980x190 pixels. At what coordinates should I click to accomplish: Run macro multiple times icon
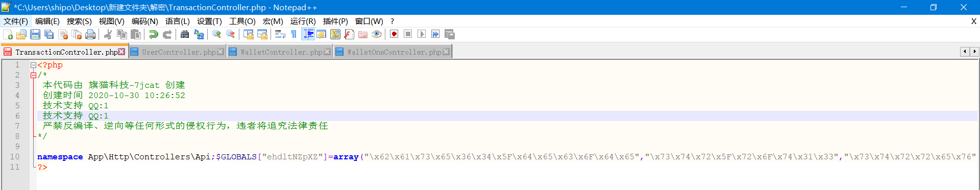(435, 34)
